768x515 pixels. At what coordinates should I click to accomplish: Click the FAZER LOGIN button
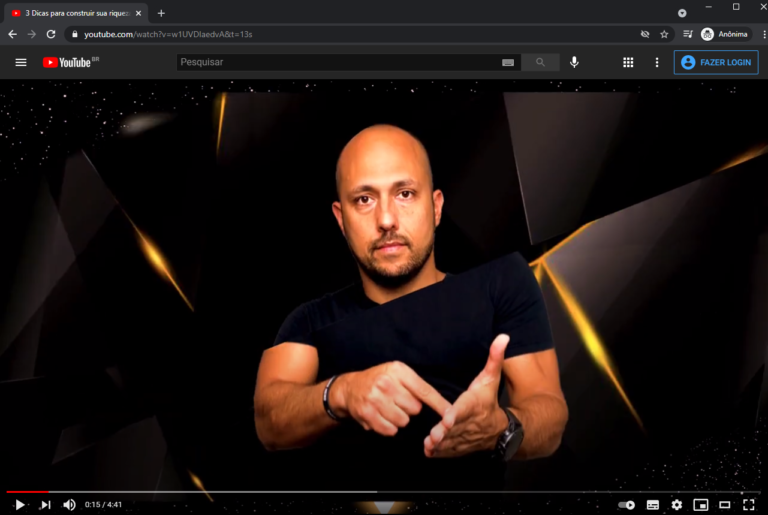click(716, 62)
